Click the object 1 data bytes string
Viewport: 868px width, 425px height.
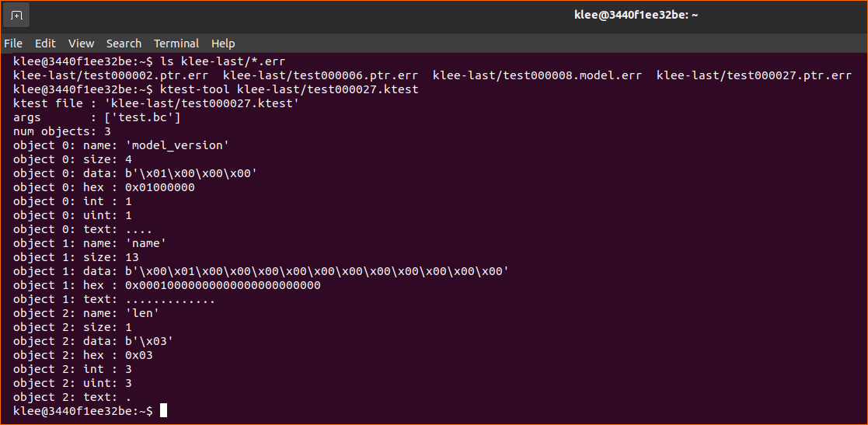tap(317, 271)
